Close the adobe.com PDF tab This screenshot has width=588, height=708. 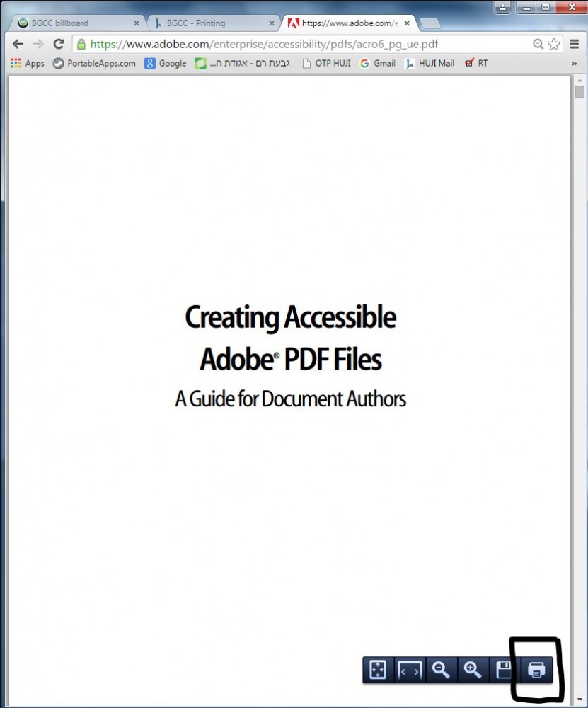pyautogui.click(x=407, y=23)
